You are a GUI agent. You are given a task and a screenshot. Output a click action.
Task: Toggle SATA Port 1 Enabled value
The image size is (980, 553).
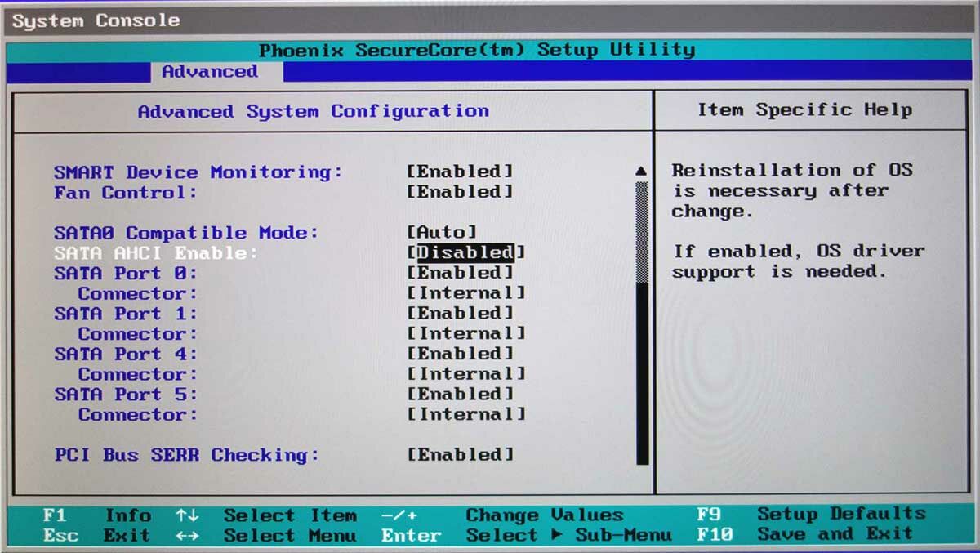pyautogui.click(x=461, y=314)
